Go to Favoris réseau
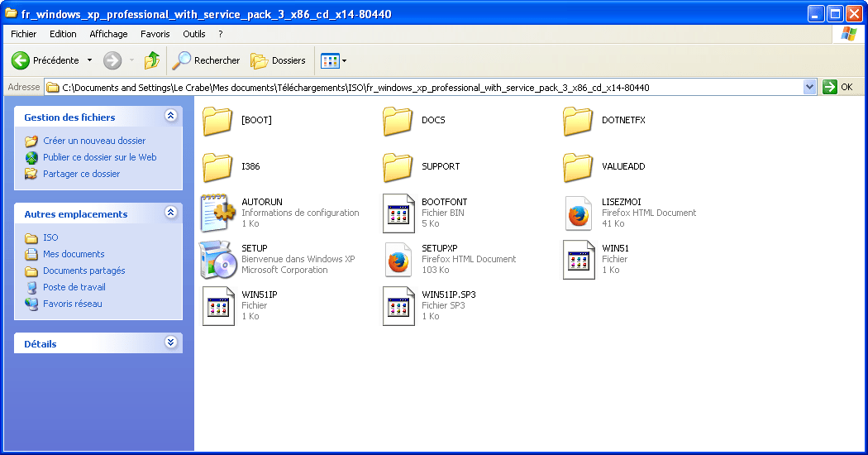 tap(73, 304)
